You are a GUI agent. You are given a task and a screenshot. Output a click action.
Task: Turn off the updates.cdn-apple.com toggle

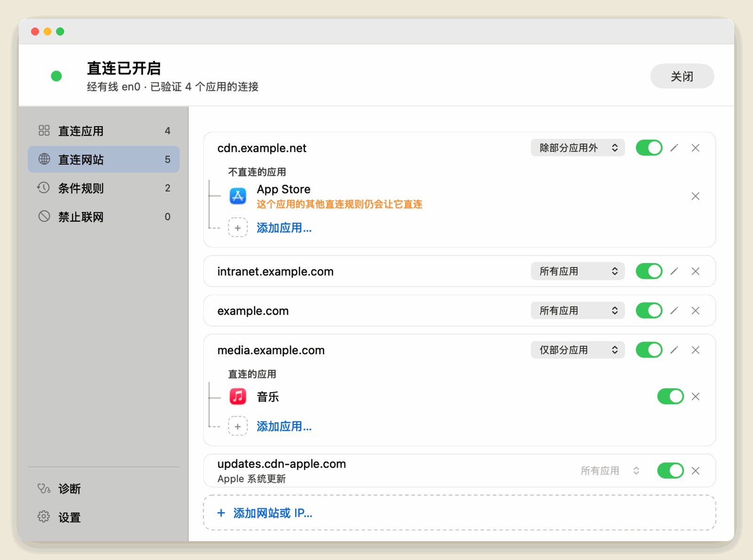[x=670, y=471]
